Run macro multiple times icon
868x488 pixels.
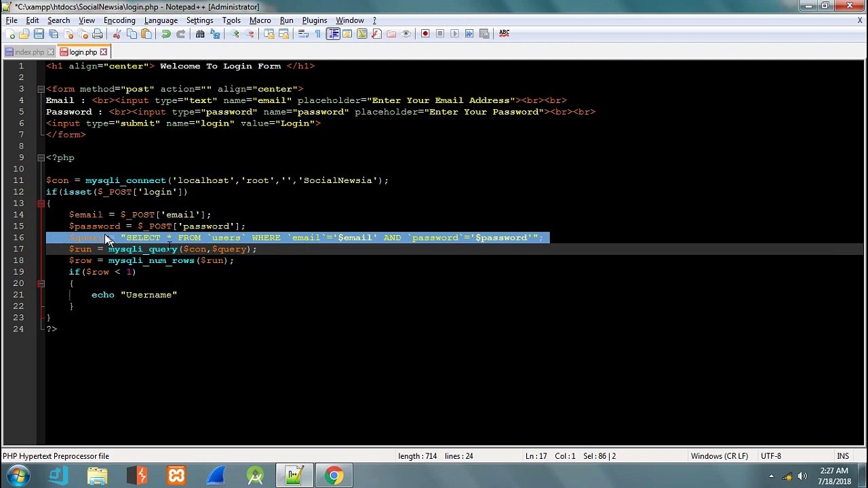coord(469,33)
